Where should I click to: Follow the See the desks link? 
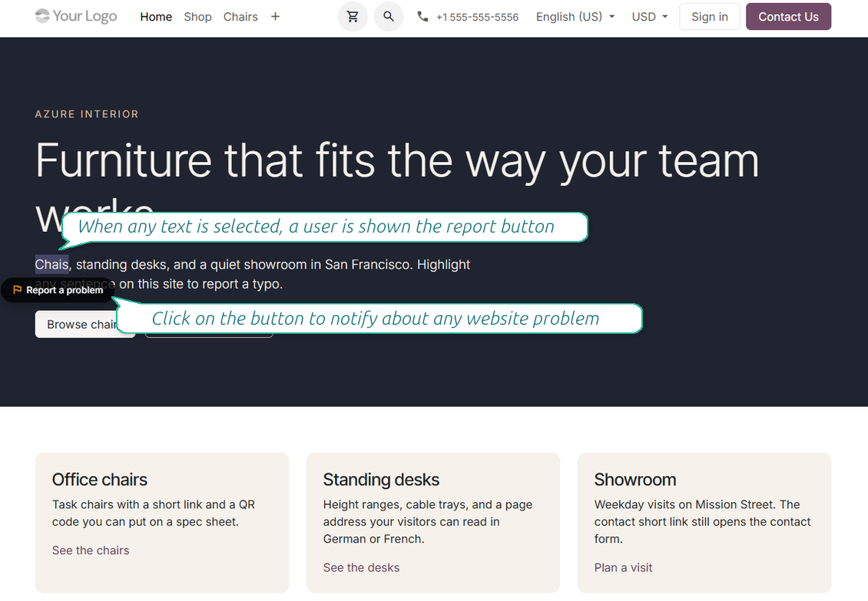coord(362,568)
